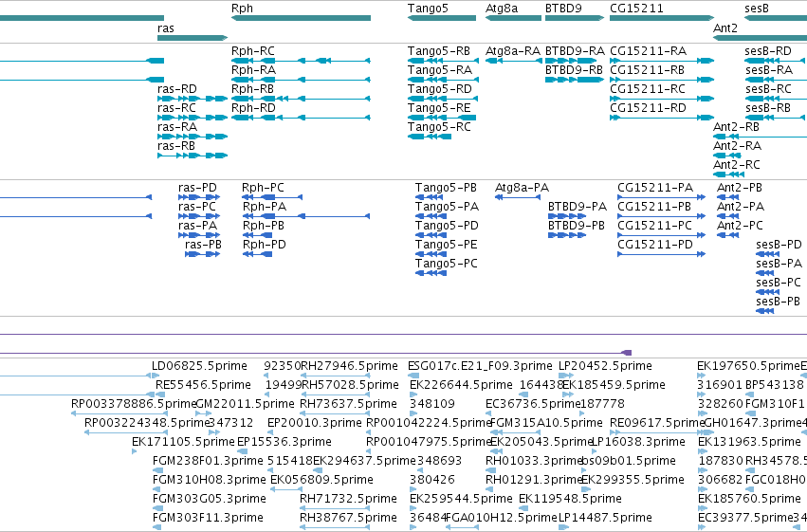Click transcript label sesB-RD
The width and height of the screenshot is (807, 532).
768,51
